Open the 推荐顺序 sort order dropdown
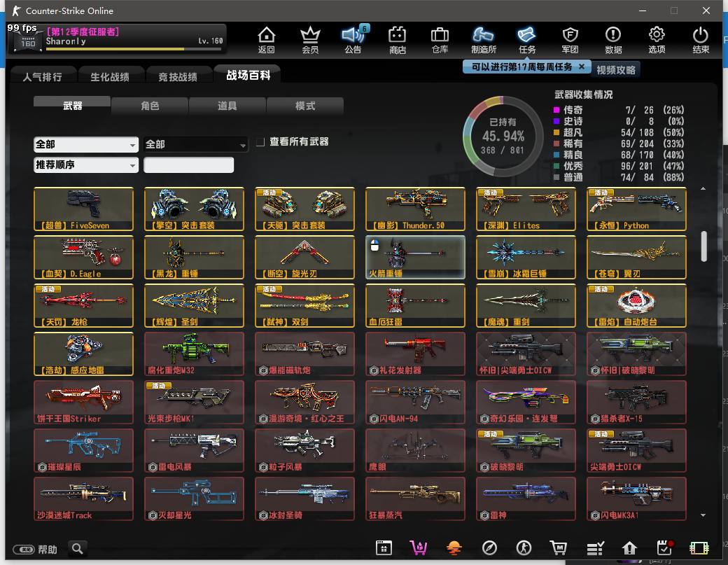 [86, 165]
